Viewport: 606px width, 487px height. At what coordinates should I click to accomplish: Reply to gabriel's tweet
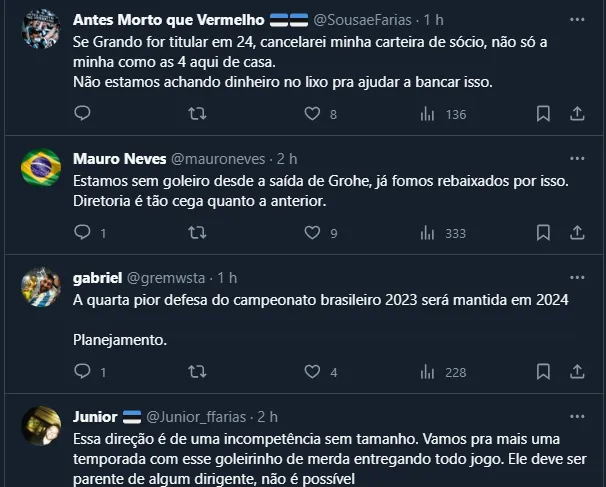click(82, 371)
